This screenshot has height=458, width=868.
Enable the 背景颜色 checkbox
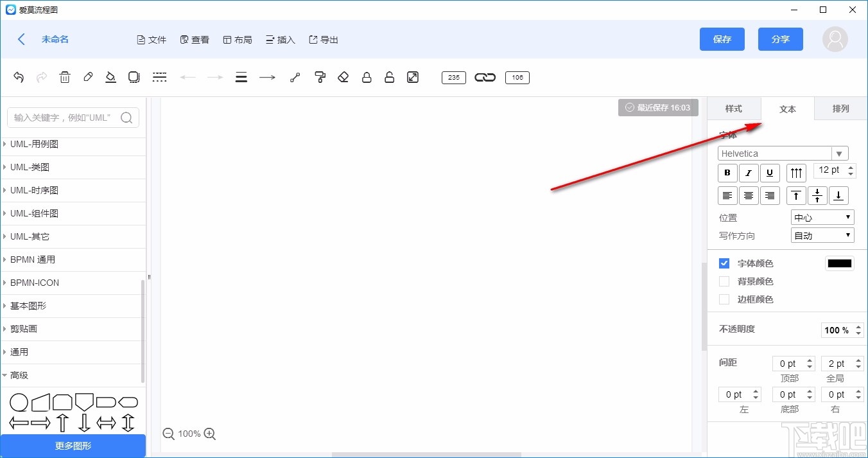pyautogui.click(x=724, y=281)
